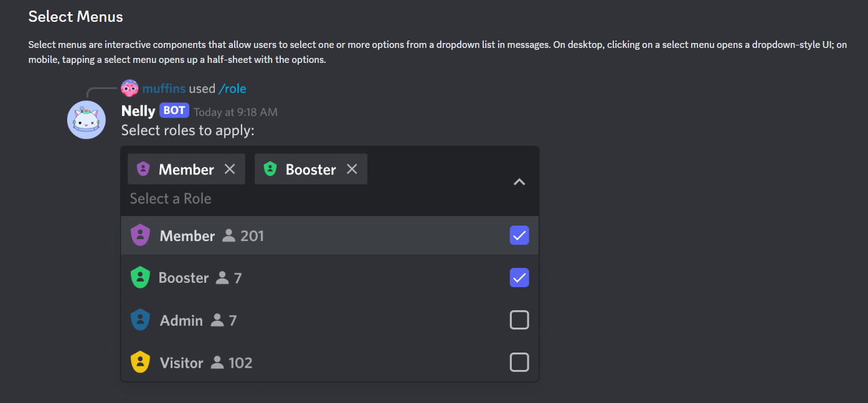Remove the Member chip with its X button
The height and width of the screenshot is (403, 868).
tap(230, 168)
